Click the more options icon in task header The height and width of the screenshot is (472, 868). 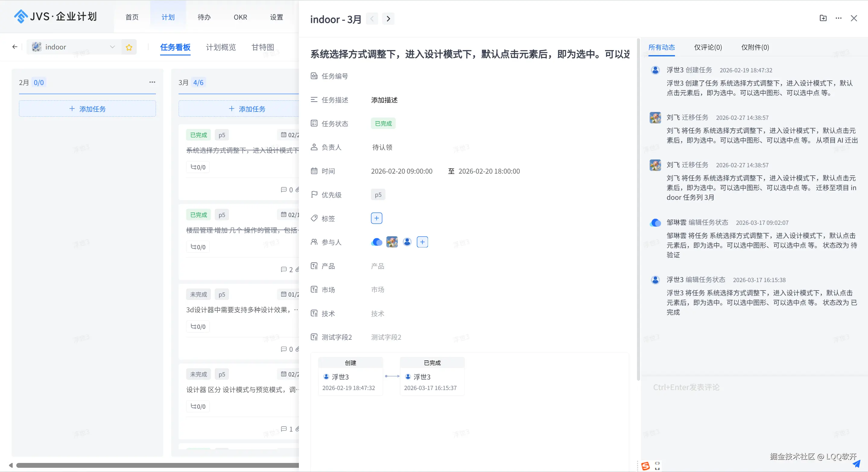click(x=838, y=18)
